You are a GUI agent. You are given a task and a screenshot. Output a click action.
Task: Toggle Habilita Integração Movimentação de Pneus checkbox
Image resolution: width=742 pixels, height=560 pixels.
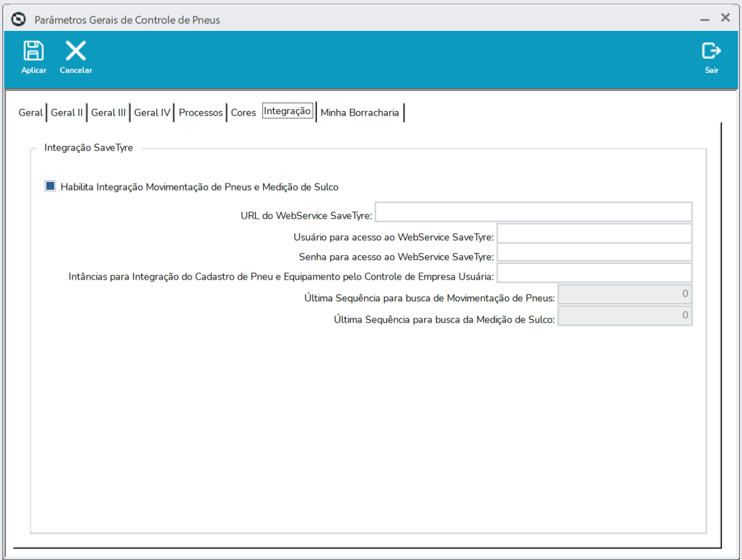[x=50, y=186]
